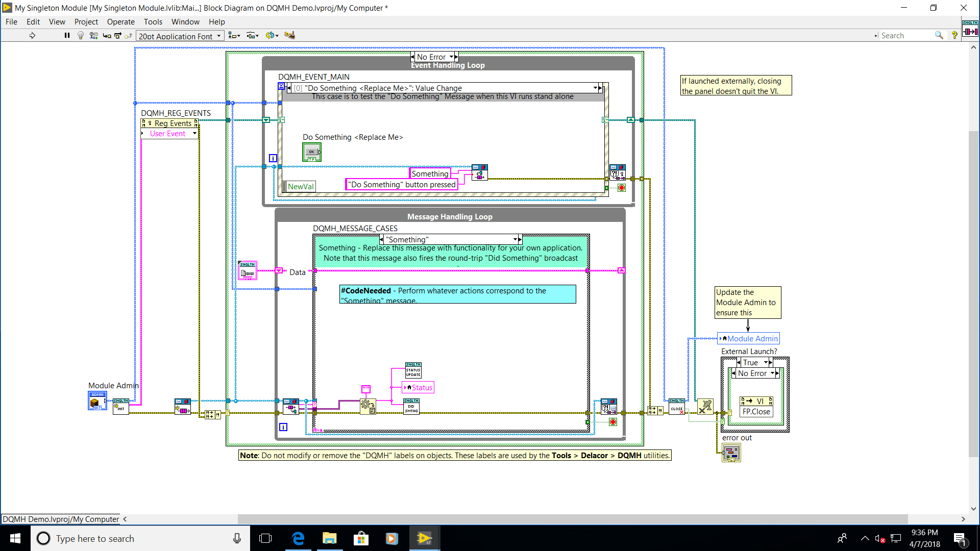Click the Module Admin local variable
This screenshot has height=551, width=980.
(x=749, y=338)
